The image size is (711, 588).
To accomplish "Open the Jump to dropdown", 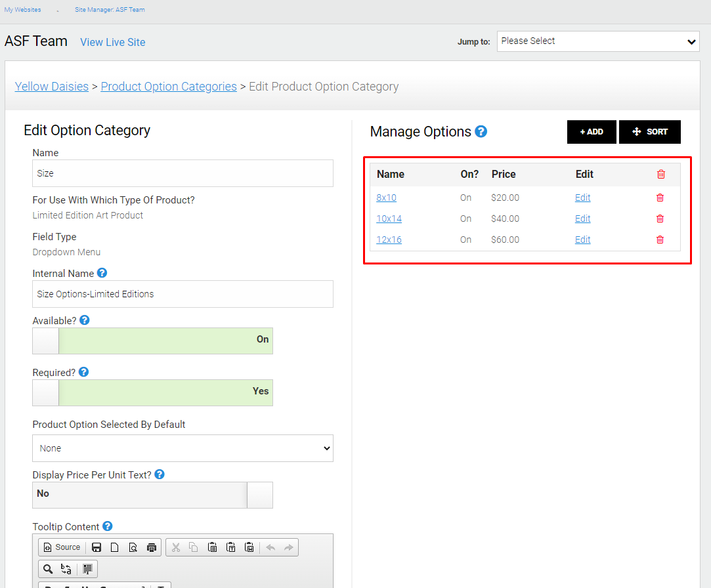I will tap(597, 41).
